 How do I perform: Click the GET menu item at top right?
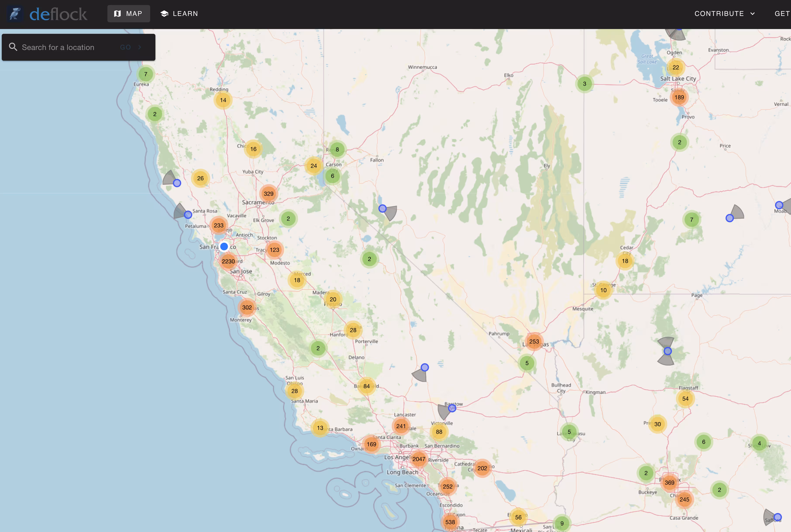click(782, 14)
